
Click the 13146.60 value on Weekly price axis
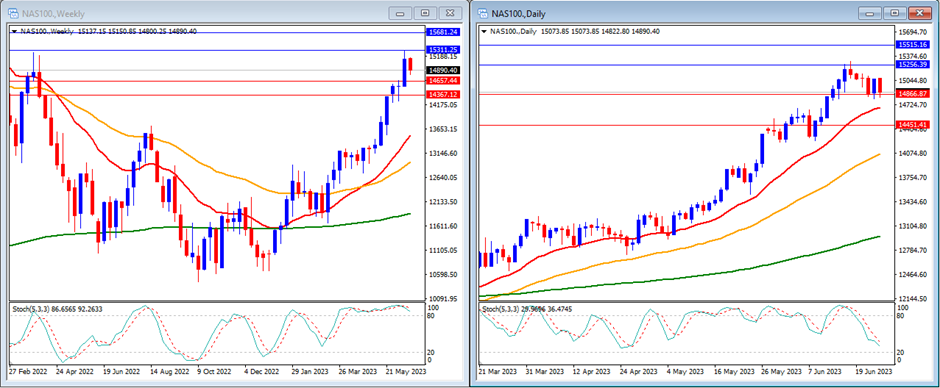point(443,154)
